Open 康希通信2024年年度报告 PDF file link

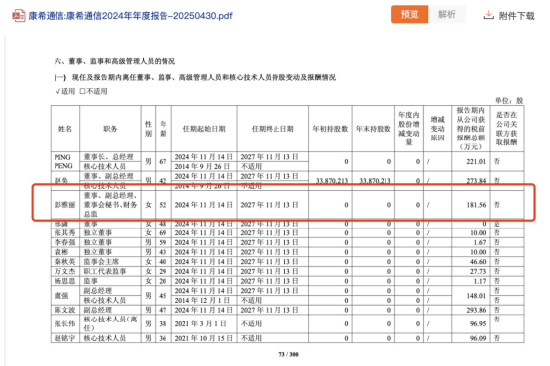130,16
